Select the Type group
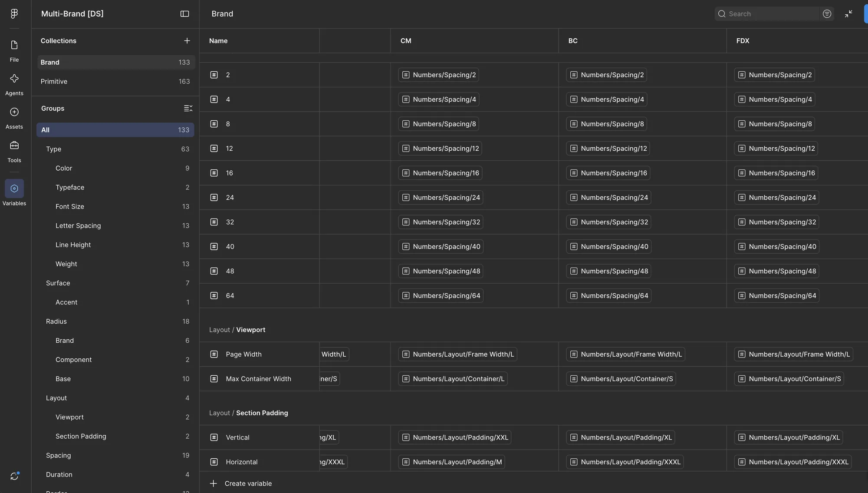Screen dimensions: 868x493 click(115, 149)
